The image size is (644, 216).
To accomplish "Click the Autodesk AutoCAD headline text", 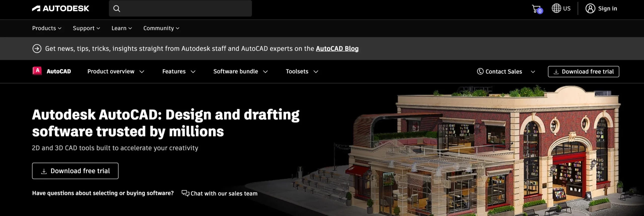I will coord(166,123).
